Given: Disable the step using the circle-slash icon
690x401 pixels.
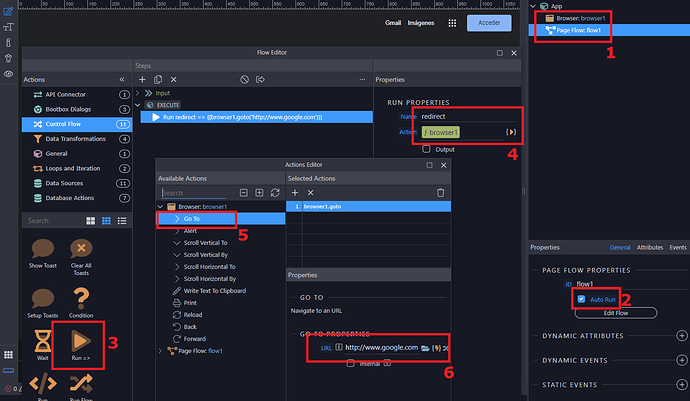Looking at the screenshot, I should coord(244,80).
